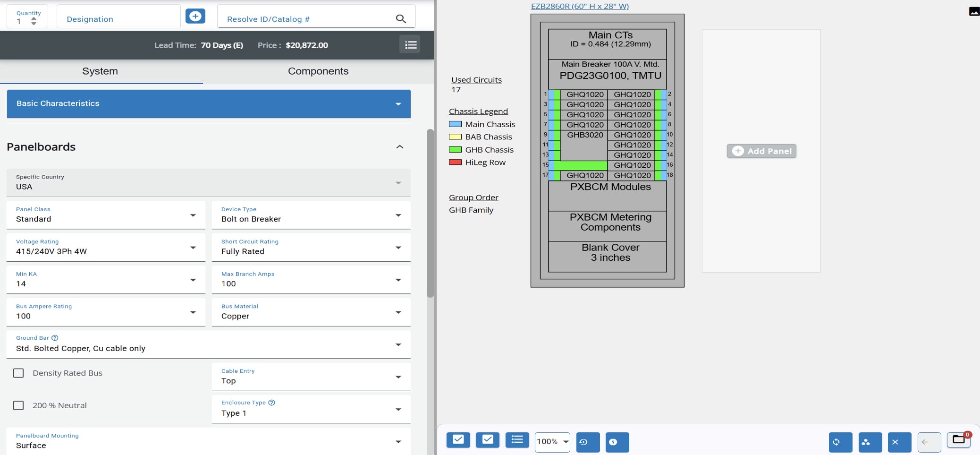Screen dimensions: 980x455
Task: Collapse the Panelboards section chevron
Action: 399,147
